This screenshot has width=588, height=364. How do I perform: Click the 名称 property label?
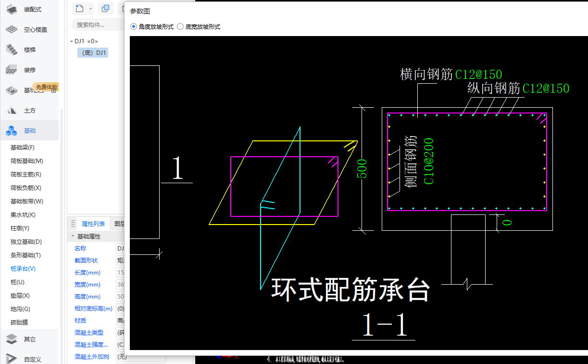[x=80, y=249]
